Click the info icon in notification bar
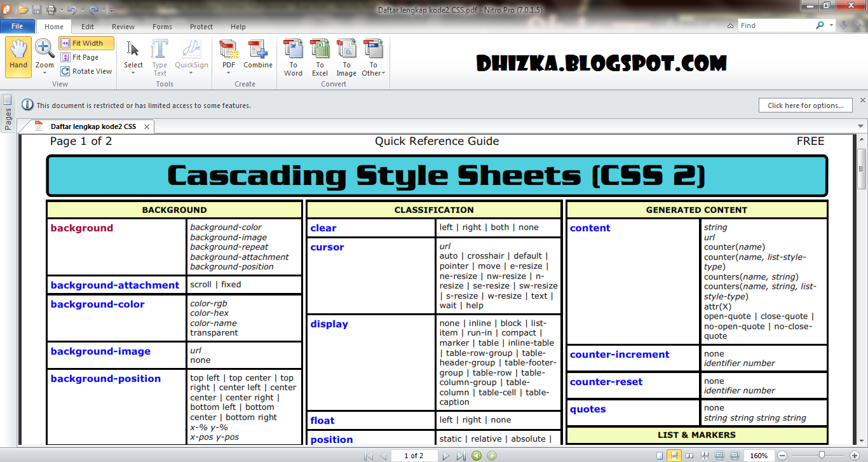Screen dimensions: 868x462 27,105
